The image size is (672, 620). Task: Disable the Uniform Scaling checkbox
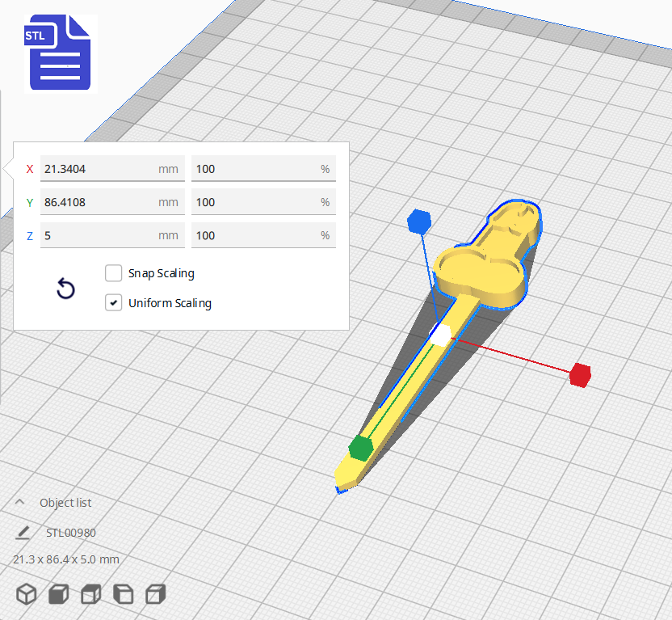pos(114,303)
